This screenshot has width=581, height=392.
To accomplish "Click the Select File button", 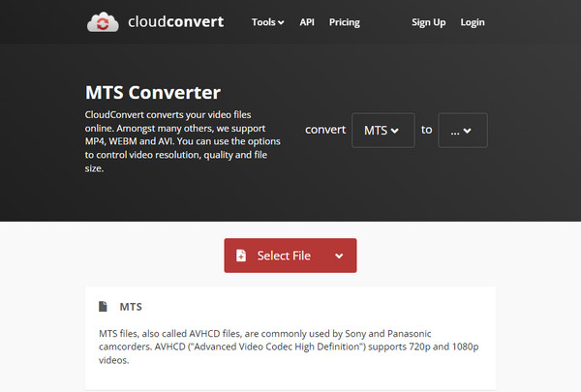I will (290, 256).
